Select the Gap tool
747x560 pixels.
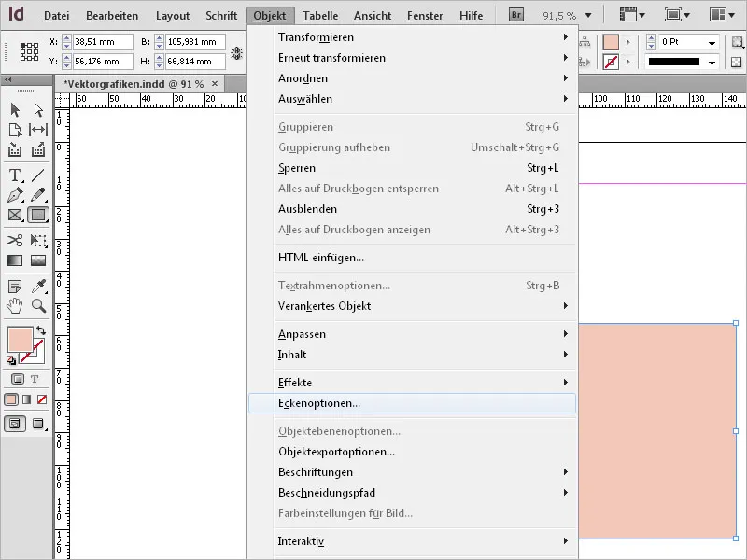38,130
